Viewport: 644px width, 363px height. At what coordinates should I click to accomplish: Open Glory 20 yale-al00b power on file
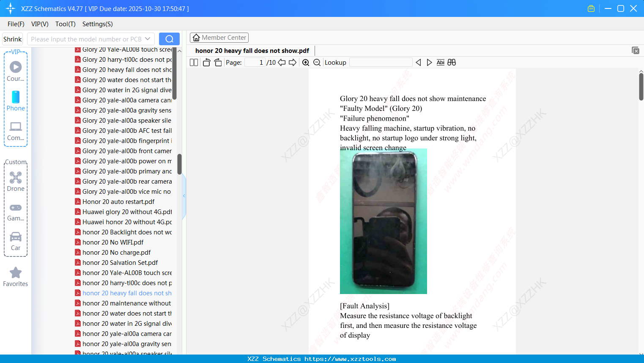123,161
